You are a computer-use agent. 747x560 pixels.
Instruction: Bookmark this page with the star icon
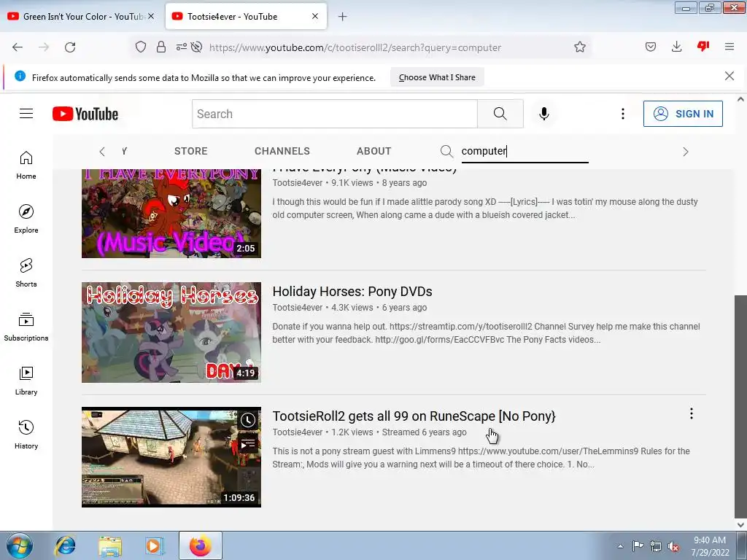(x=580, y=47)
